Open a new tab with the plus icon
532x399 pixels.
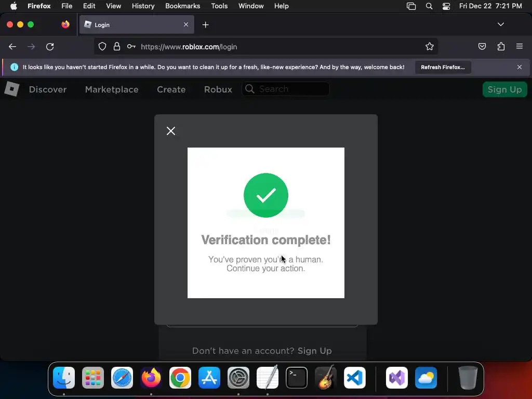(205, 25)
